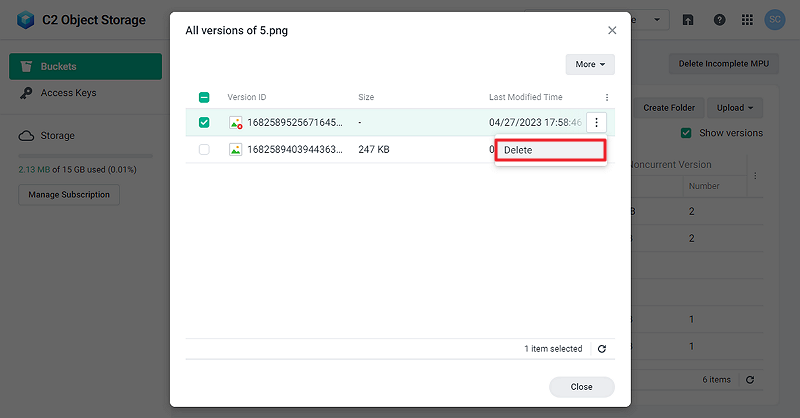Check version 1682589403944363 checkbox
This screenshot has height=418, width=800.
(204, 150)
